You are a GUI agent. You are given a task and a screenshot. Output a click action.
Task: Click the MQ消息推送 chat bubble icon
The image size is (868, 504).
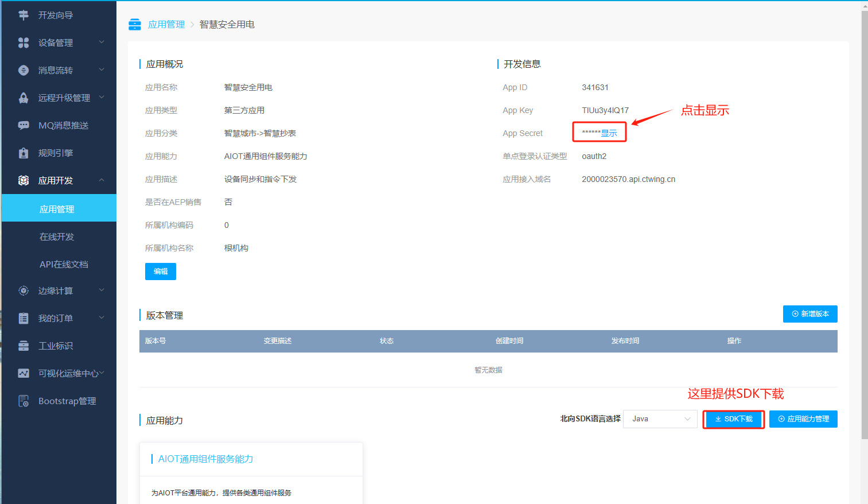click(24, 126)
